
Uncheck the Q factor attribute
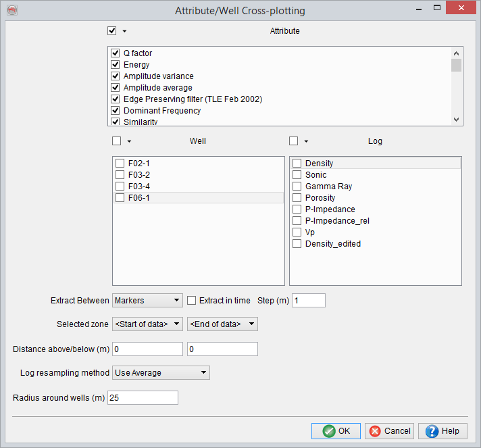pyautogui.click(x=116, y=53)
